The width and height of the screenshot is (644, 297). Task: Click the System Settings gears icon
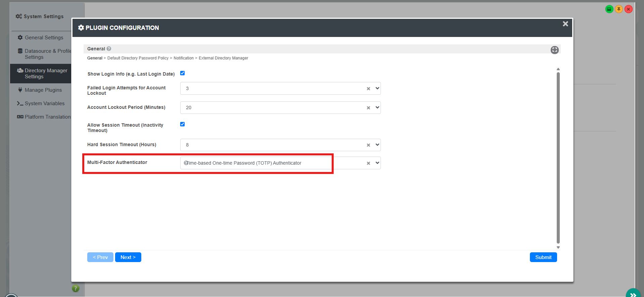19,16
